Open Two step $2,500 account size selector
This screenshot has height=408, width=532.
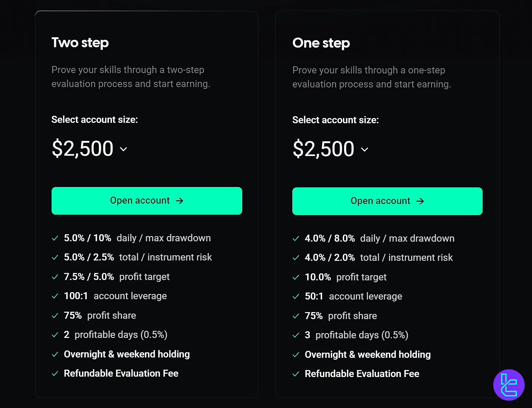pos(83,149)
